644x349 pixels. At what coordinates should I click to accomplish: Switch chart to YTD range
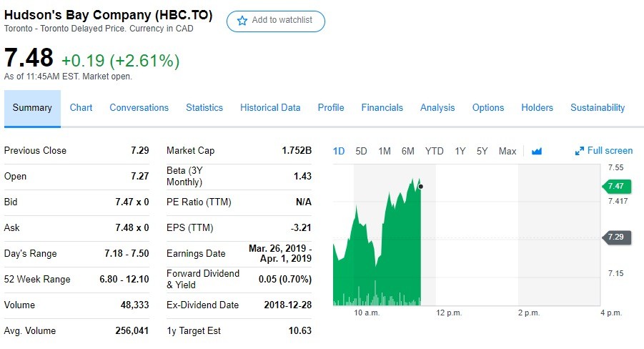coord(434,151)
